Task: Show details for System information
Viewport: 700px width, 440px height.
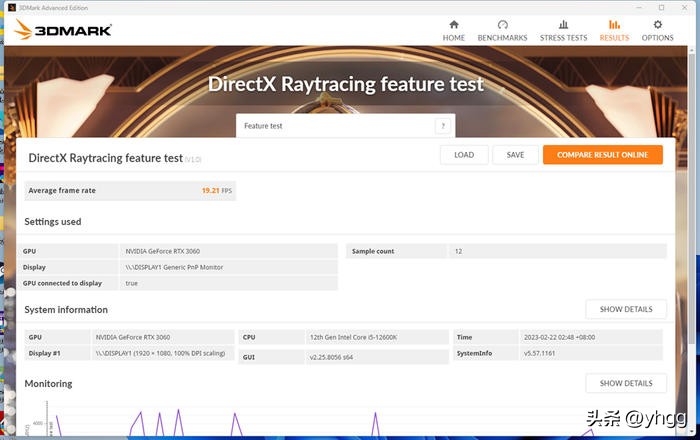Action: click(x=625, y=309)
